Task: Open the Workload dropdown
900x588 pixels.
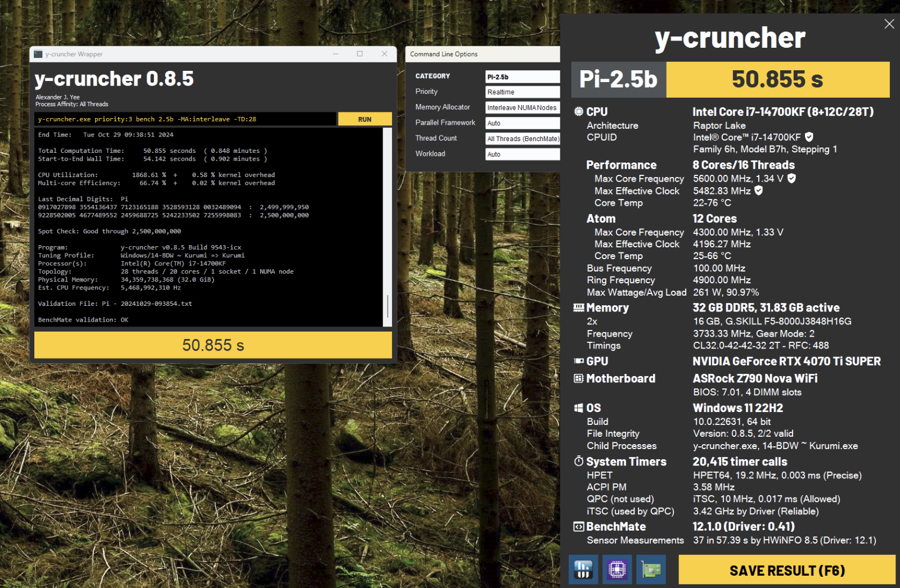Action: click(523, 154)
